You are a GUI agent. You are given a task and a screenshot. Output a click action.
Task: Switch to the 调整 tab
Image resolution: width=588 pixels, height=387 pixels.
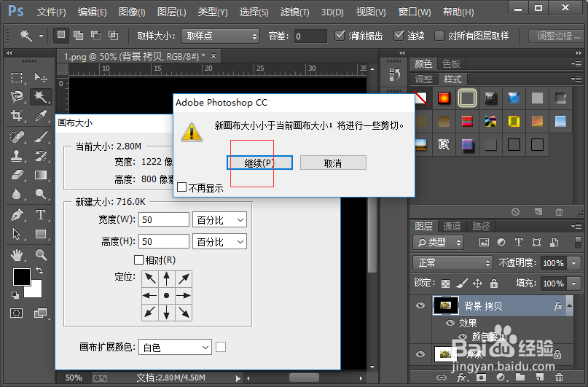(x=424, y=79)
